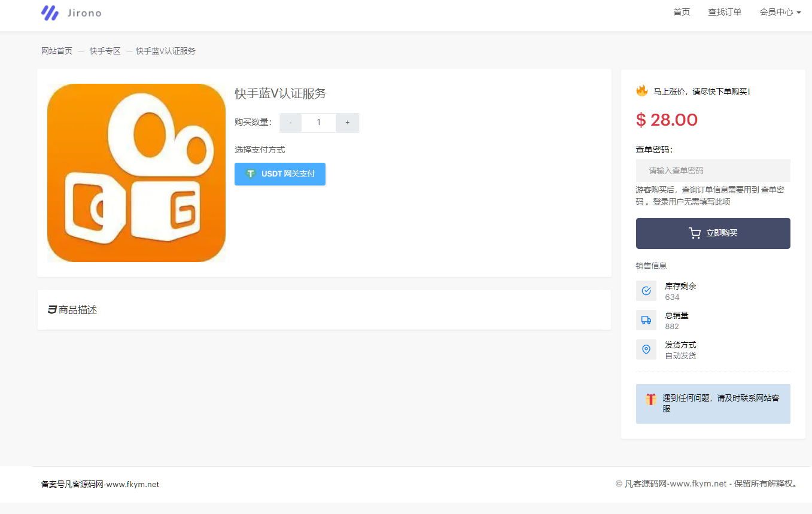Decrease the purchase quantity with minus button

(291, 122)
